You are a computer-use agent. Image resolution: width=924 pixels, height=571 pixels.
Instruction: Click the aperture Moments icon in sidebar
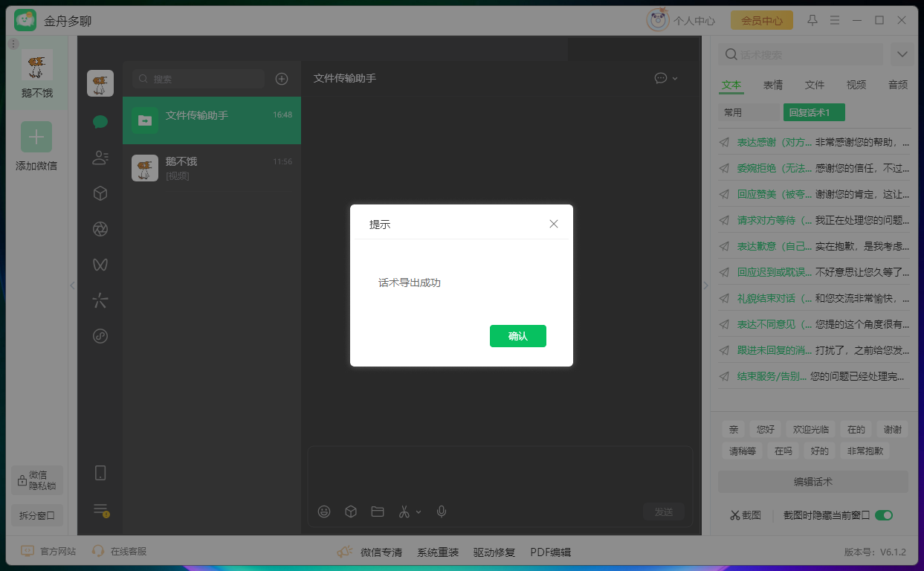[100, 228]
